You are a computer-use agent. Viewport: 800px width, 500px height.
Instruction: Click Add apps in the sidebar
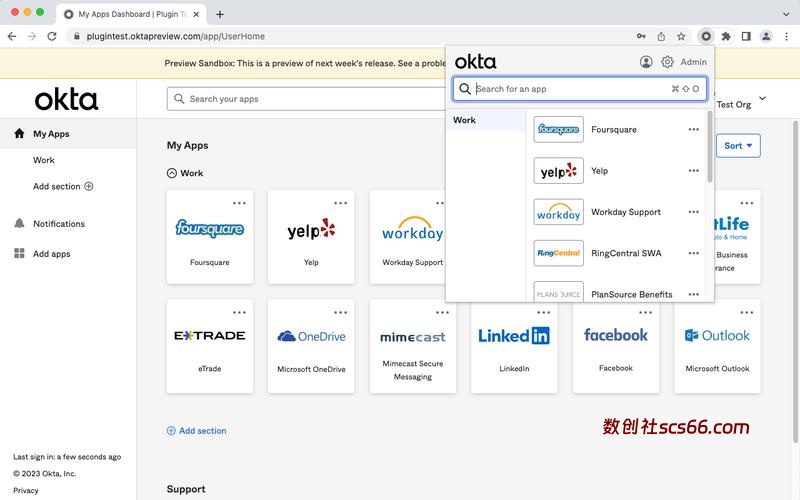(x=52, y=254)
